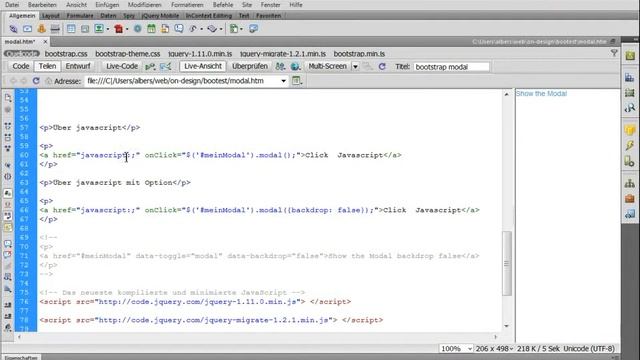Screen dimensions: 640x360
Task: Open the templates dropdown arrow
Action: (x=242, y=29)
